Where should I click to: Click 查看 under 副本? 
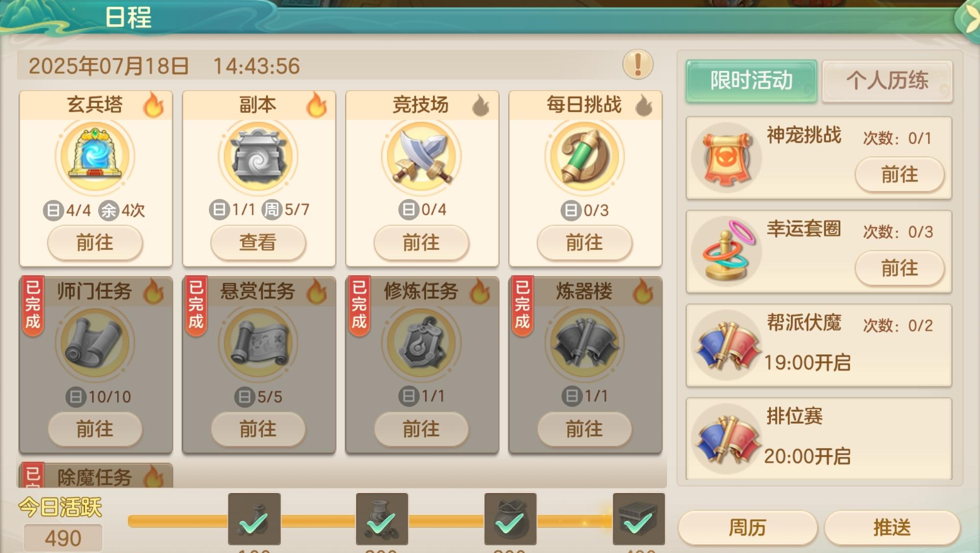click(258, 242)
